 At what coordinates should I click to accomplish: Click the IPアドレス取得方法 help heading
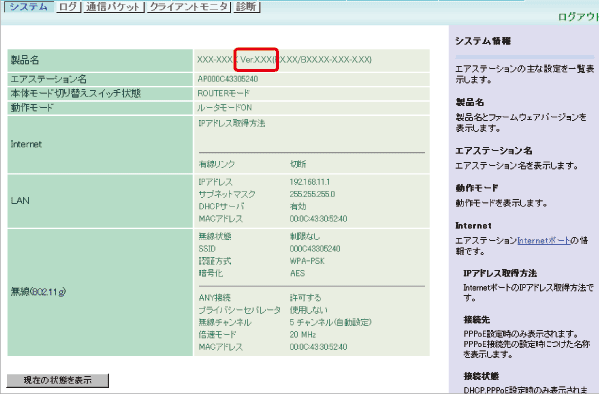(500, 273)
